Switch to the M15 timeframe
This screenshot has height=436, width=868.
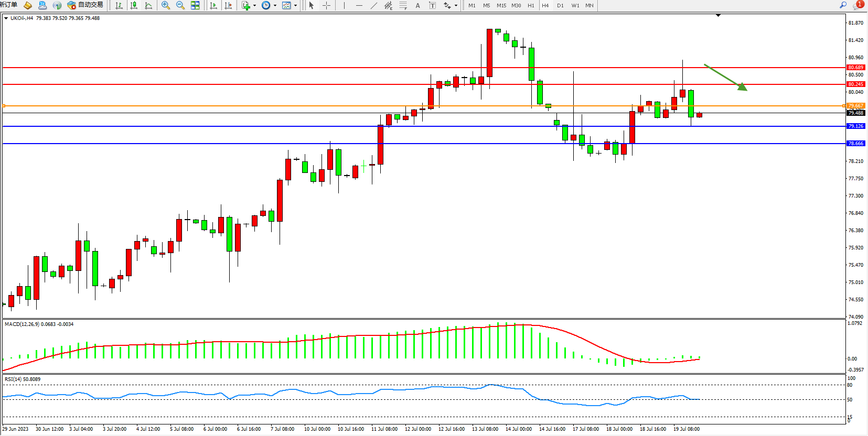click(501, 5)
